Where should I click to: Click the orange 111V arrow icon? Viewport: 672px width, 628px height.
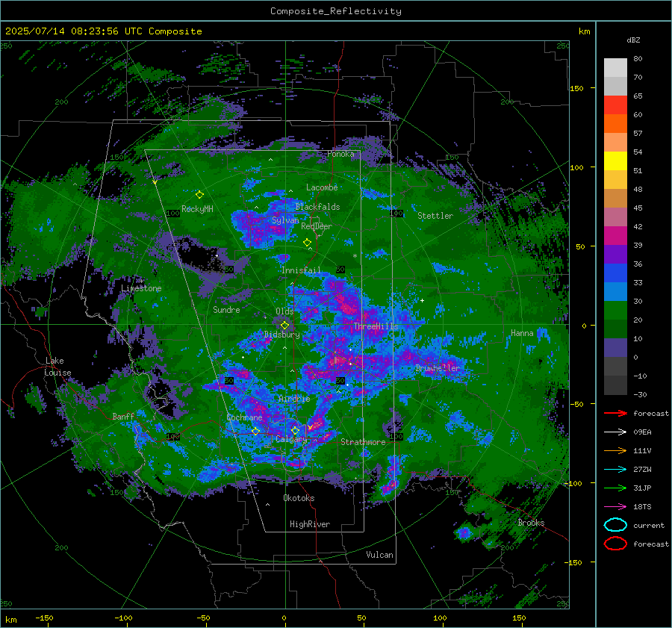click(615, 450)
